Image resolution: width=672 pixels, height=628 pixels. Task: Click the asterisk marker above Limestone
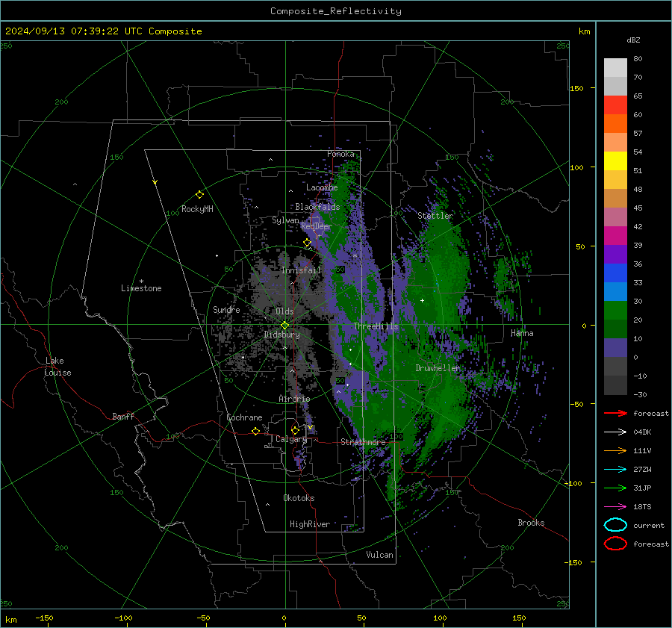point(141,282)
